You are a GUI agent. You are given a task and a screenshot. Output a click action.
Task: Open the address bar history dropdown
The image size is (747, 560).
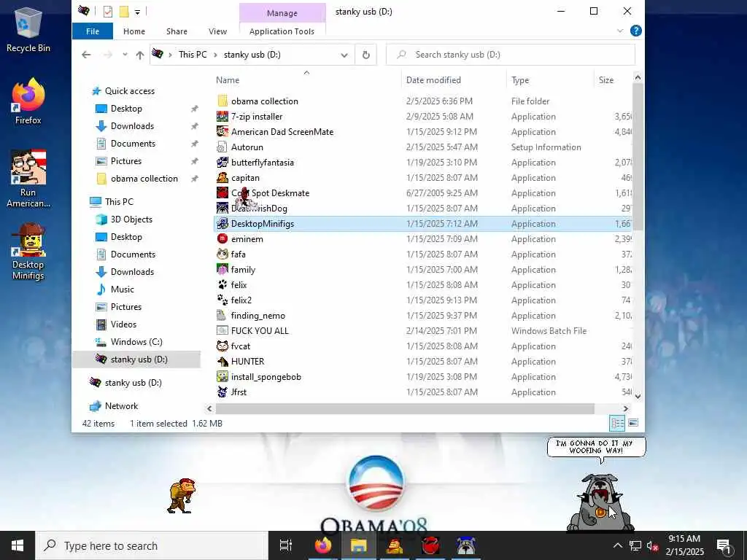[344, 55]
